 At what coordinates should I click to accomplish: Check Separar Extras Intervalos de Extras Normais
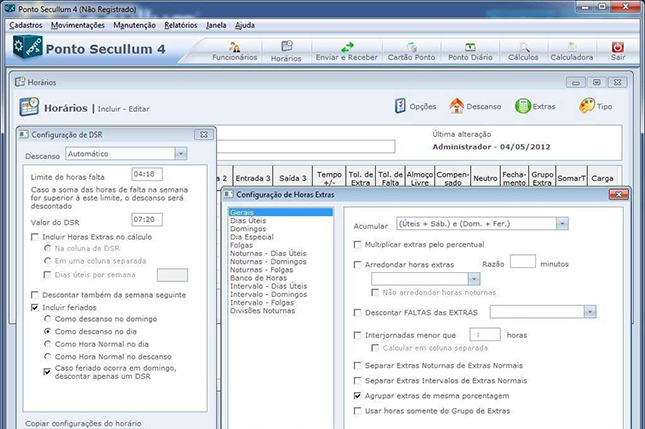pos(357,380)
